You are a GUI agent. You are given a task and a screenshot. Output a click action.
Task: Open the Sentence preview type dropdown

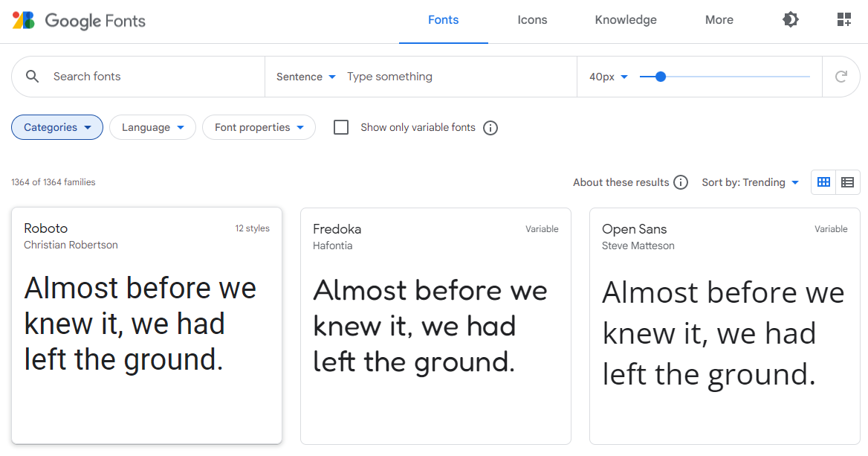306,77
